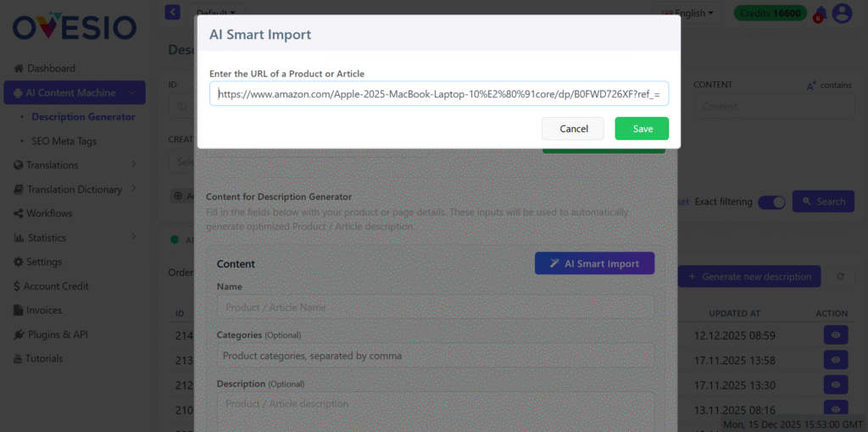Open the user profile avatar
Image resolution: width=868 pixels, height=432 pixels.
[842, 14]
